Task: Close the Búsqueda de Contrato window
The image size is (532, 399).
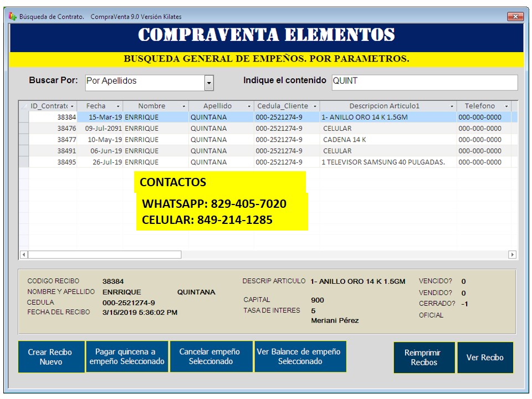Action: click(x=515, y=16)
